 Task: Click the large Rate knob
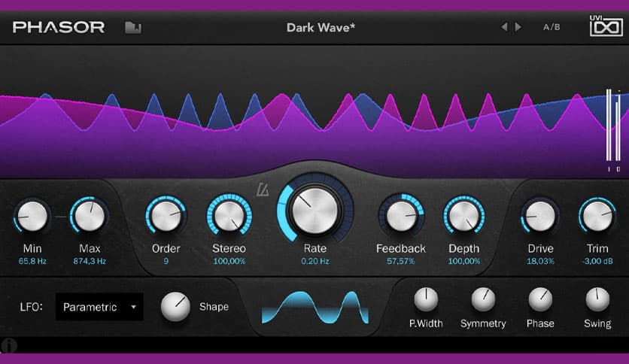pyautogui.click(x=315, y=210)
